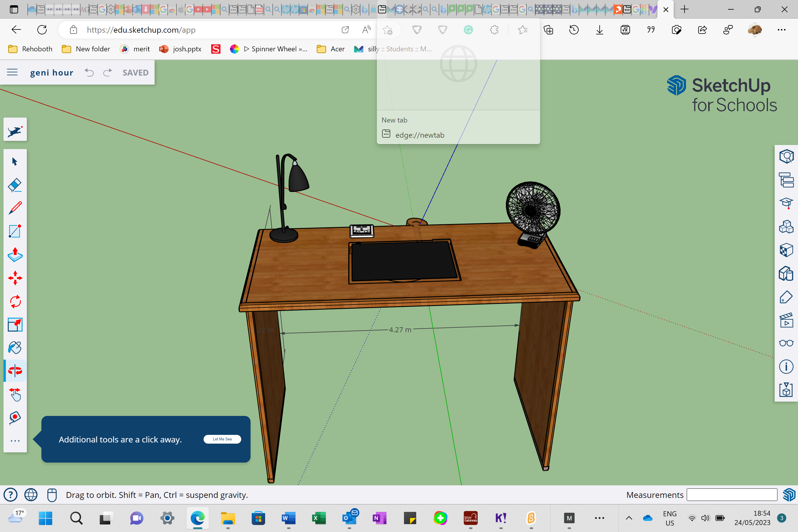798x532 pixels.
Task: Toggle the Instructor panel
Action: [786, 203]
